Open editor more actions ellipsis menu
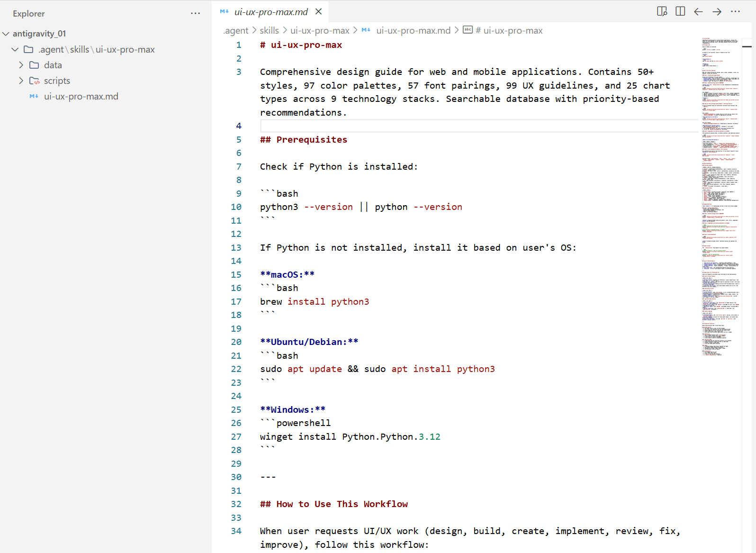 tap(735, 11)
